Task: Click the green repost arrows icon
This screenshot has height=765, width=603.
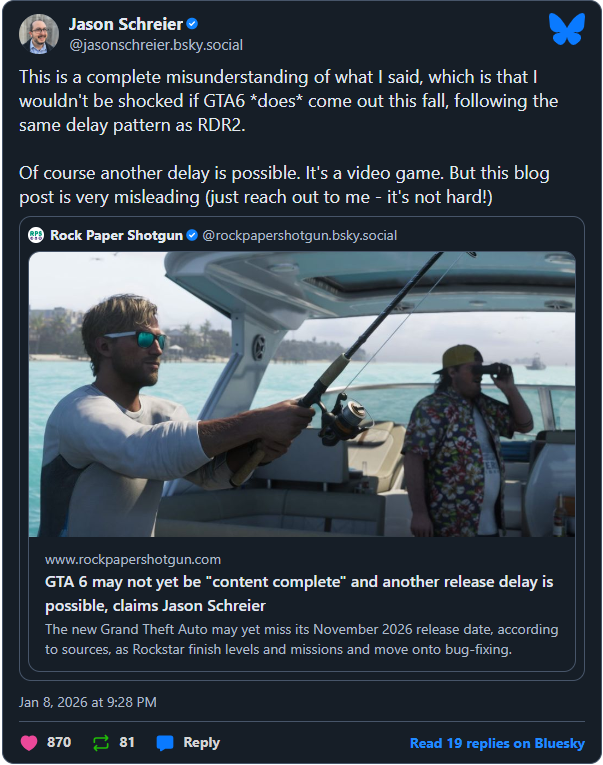Action: tap(100, 743)
